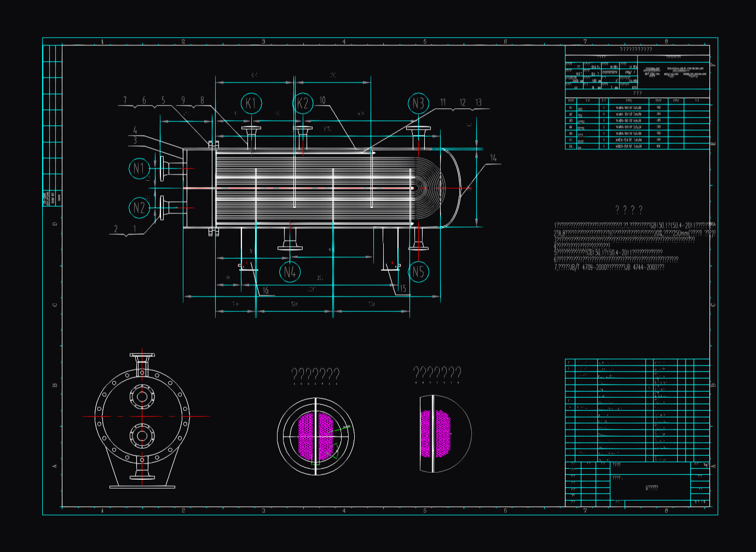Click the N5 nozzle bubble label
The height and width of the screenshot is (552, 756).
[x=418, y=271]
